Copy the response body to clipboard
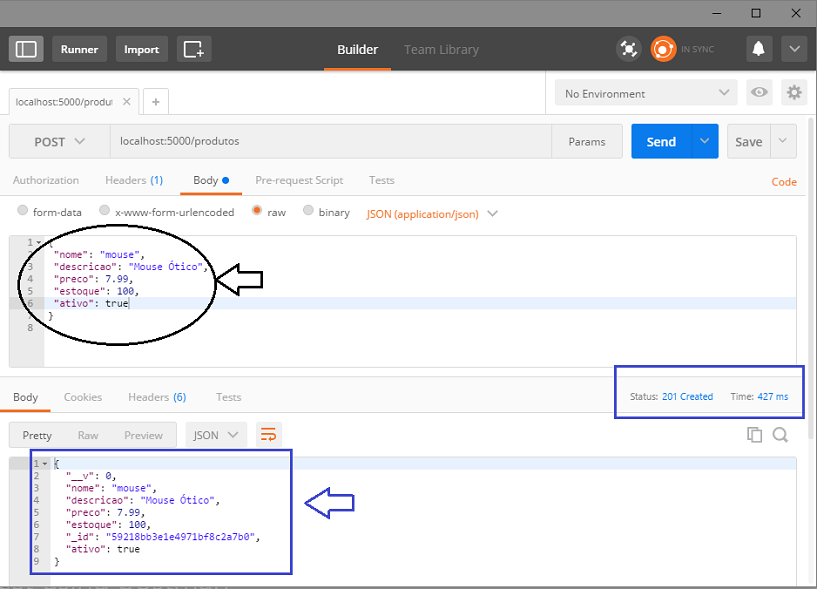817x589 pixels. click(754, 435)
